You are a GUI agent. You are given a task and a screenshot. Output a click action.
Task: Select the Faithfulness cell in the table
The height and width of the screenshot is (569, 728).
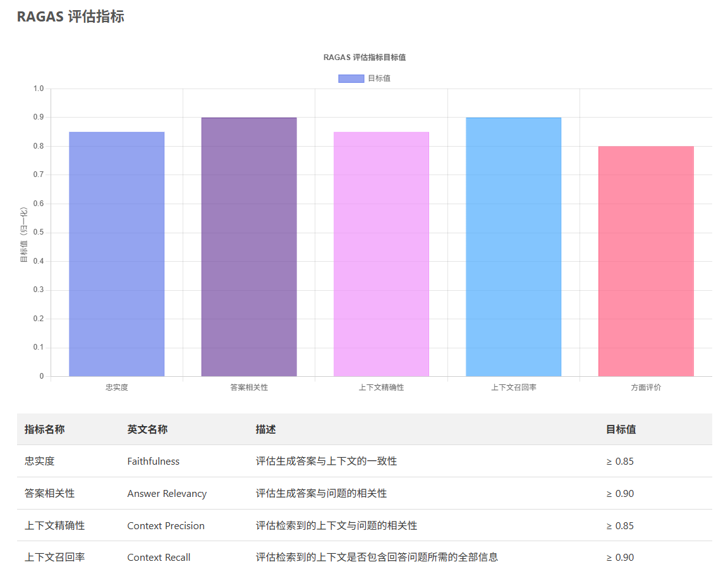154,462
